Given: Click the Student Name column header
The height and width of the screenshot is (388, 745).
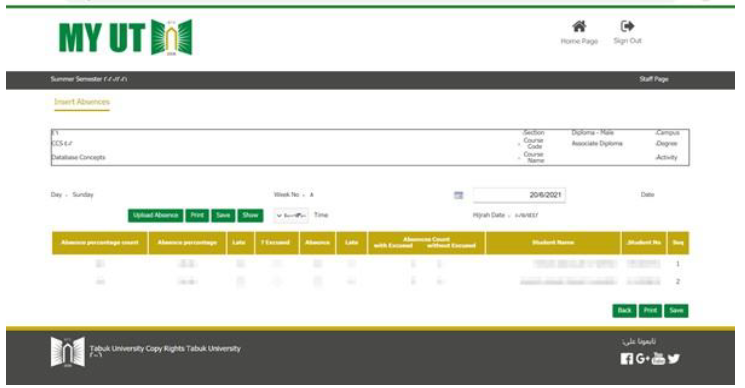Looking at the screenshot, I should pyautogui.click(x=553, y=243).
